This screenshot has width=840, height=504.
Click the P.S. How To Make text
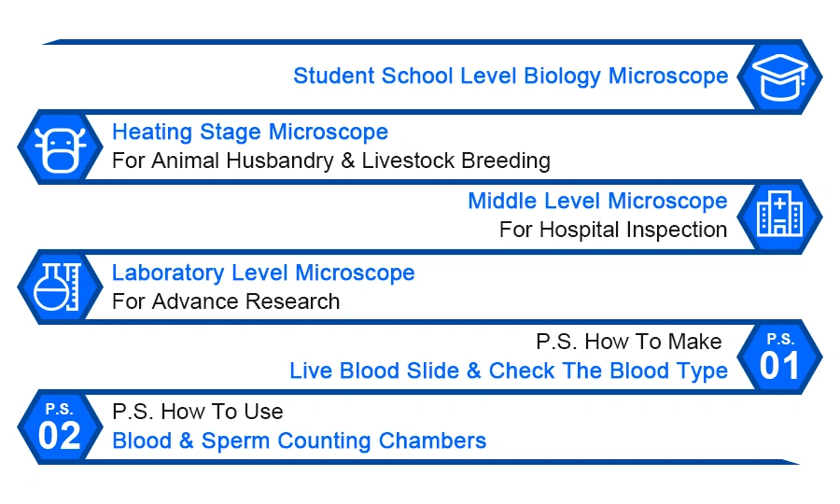[629, 342]
